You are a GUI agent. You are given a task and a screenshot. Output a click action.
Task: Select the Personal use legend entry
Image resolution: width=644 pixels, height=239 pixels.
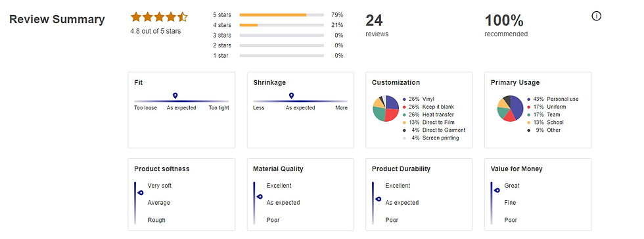553,99
